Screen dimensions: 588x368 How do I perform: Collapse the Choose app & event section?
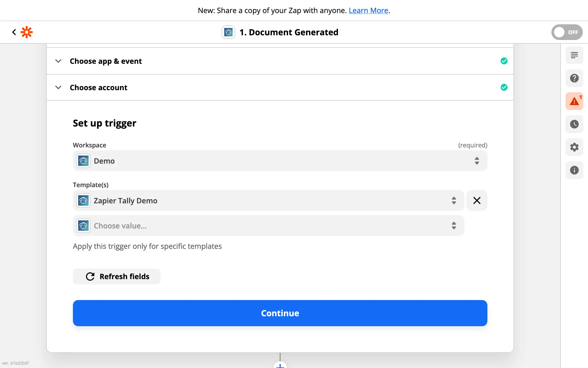(x=58, y=61)
